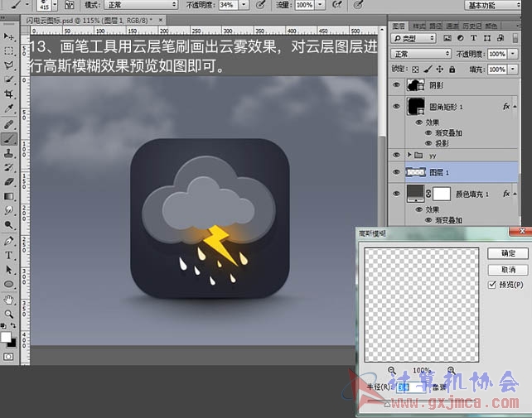Hide the 颜色填充 1 layer
Viewport: 532px width, 418px height.
click(396, 194)
